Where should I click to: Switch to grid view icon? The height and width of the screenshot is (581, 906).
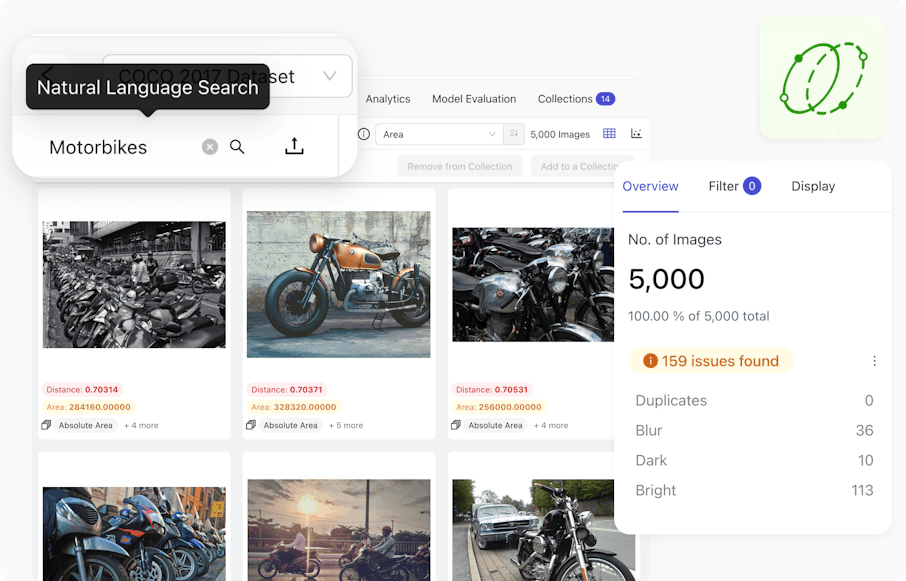click(609, 133)
